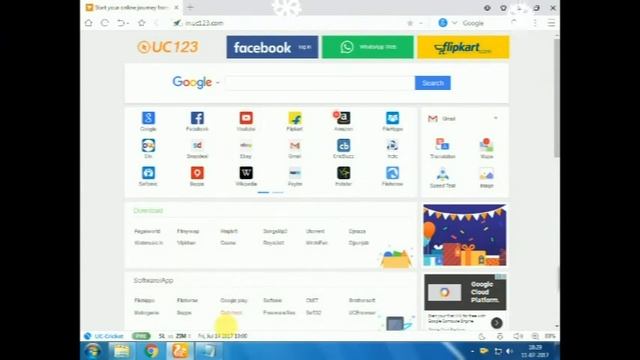Open the Speed Test tool icon
The image size is (640, 360).
442,178
